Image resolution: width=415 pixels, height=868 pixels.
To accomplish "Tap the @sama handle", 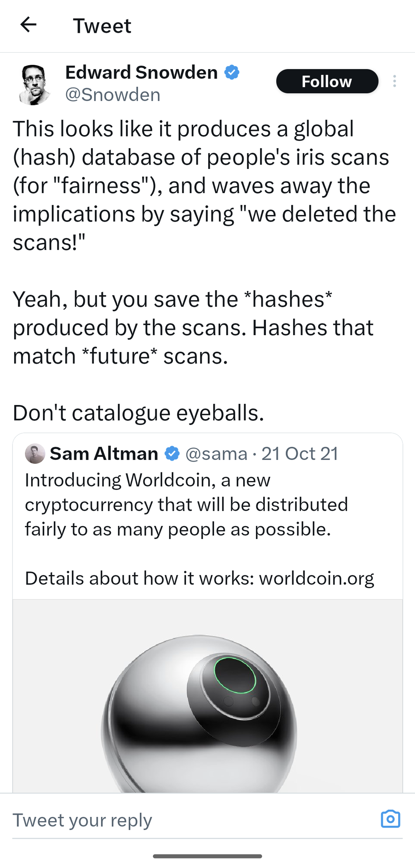I will pos(216,454).
